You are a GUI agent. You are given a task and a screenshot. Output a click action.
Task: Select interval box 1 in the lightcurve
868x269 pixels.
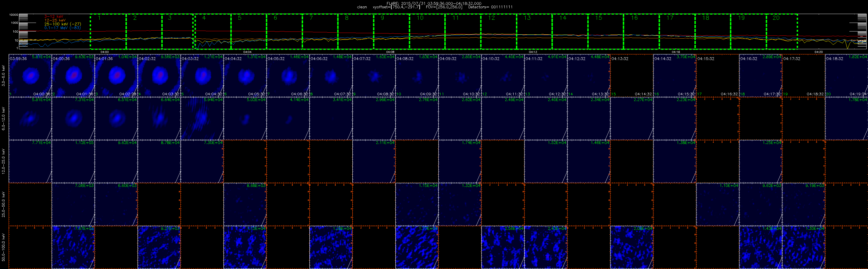pos(108,31)
